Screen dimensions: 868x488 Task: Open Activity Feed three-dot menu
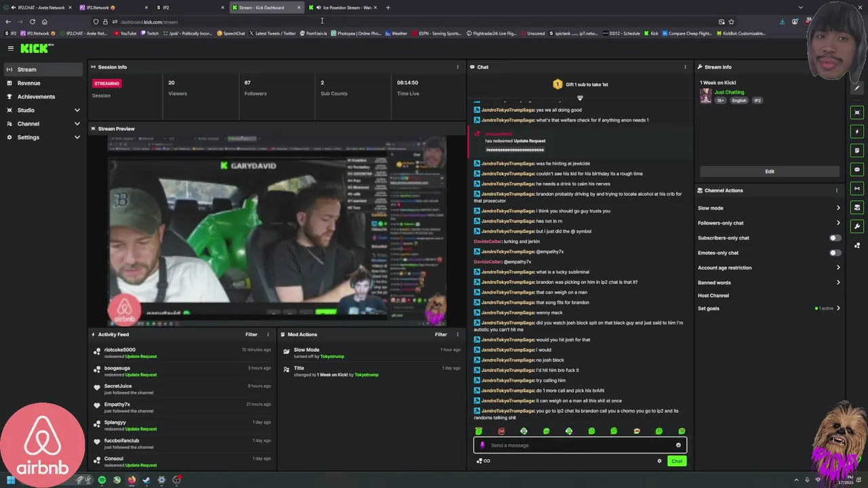point(268,334)
